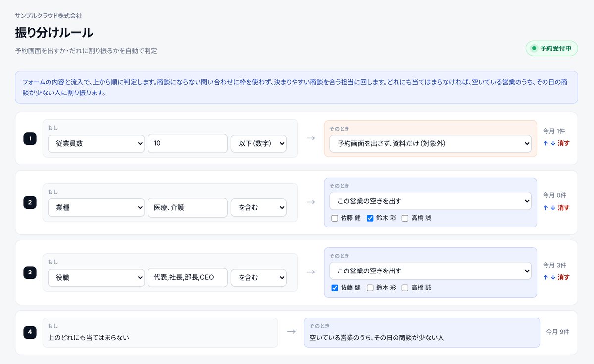Click the 空いている営業のうち、その日の商談が少ない人 text
The width and height of the screenshot is (594, 364).
click(377, 338)
